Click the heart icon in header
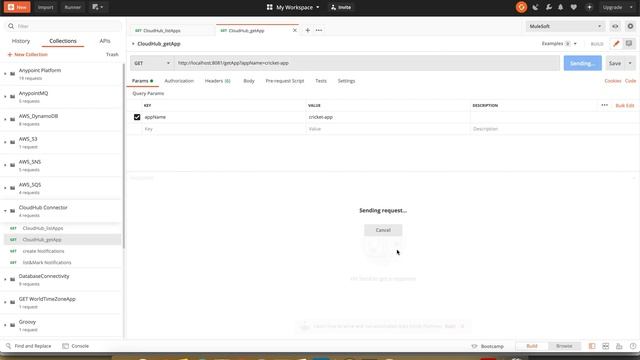 point(573,7)
